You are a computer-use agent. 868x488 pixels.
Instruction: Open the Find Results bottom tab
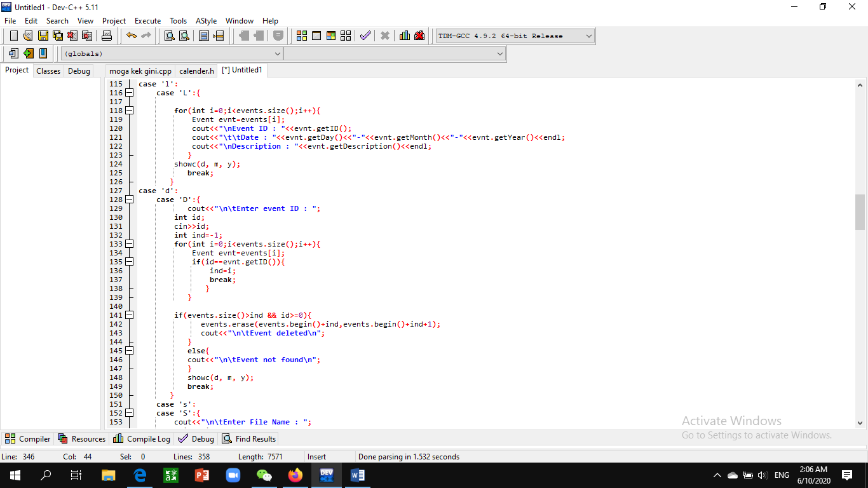pyautogui.click(x=248, y=438)
